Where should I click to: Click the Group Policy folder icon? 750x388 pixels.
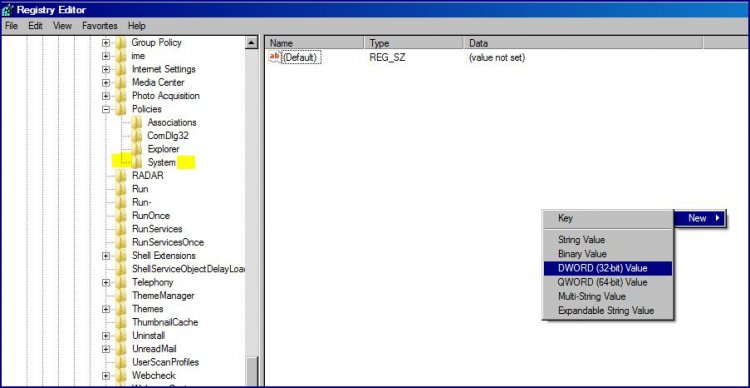point(121,43)
